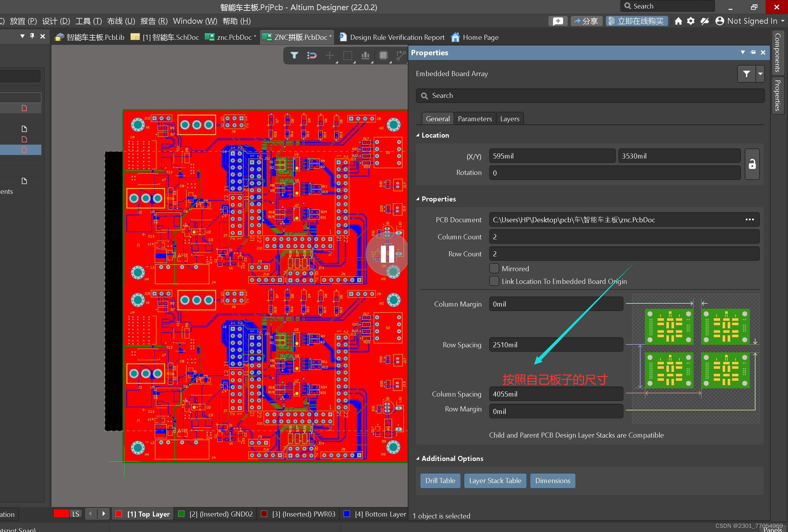
Task: Click the lock icon beside X/Y location
Action: coord(752,164)
